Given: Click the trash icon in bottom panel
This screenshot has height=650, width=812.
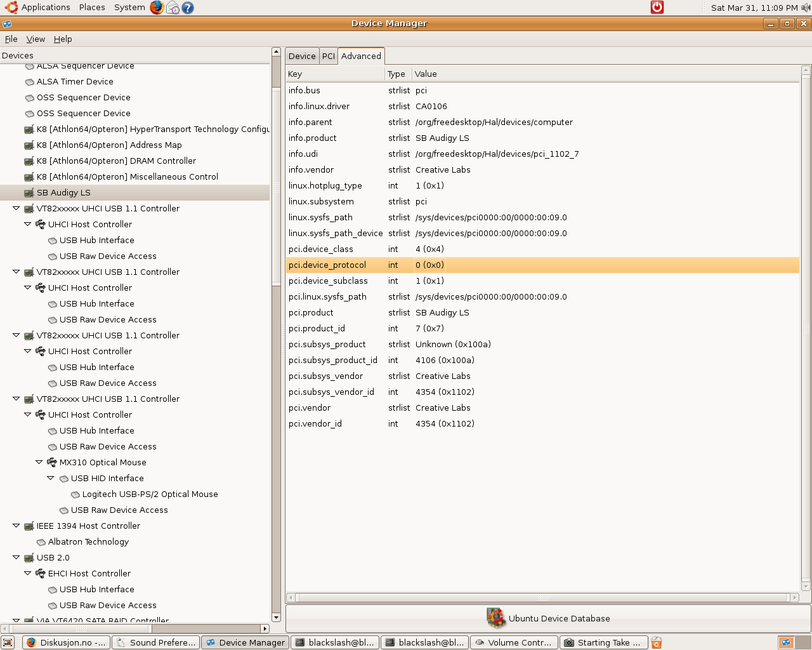Looking at the screenshot, I should click(657, 642).
